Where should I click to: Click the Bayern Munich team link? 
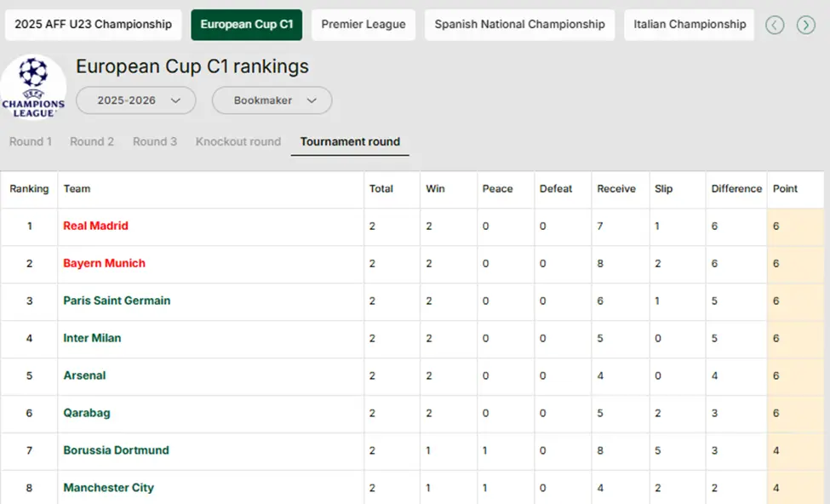(104, 263)
